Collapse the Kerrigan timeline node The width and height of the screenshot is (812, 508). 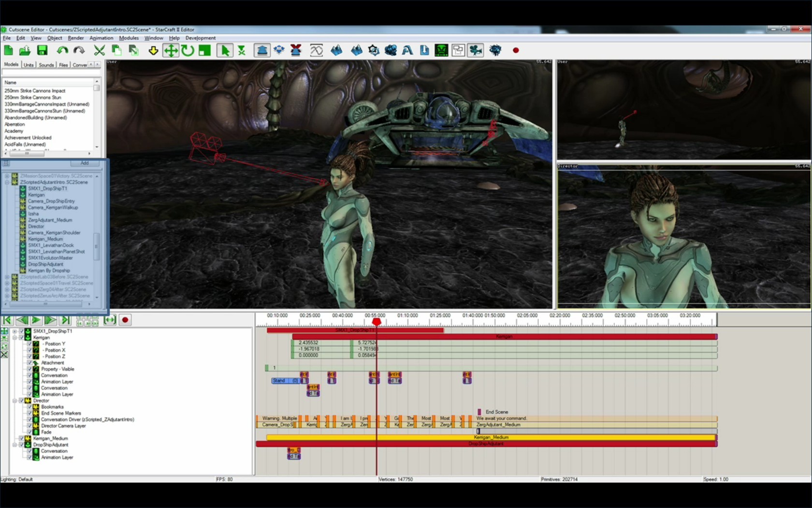pos(14,338)
